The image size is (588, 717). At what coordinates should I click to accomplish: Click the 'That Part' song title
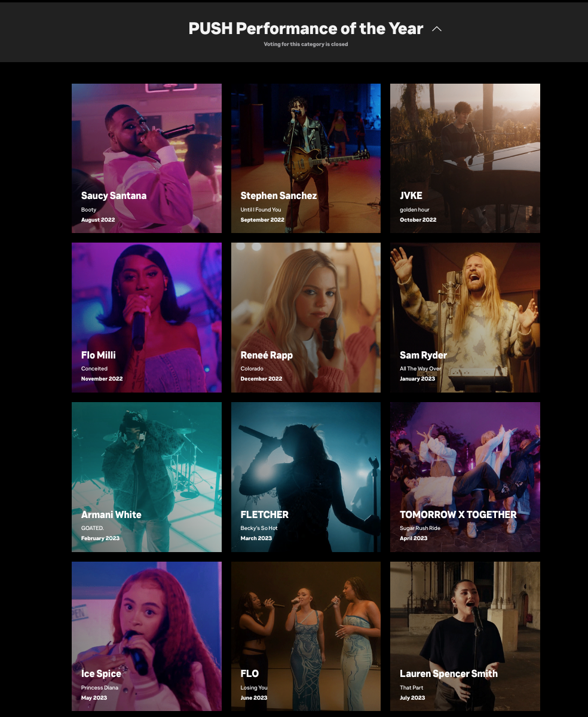click(x=412, y=688)
